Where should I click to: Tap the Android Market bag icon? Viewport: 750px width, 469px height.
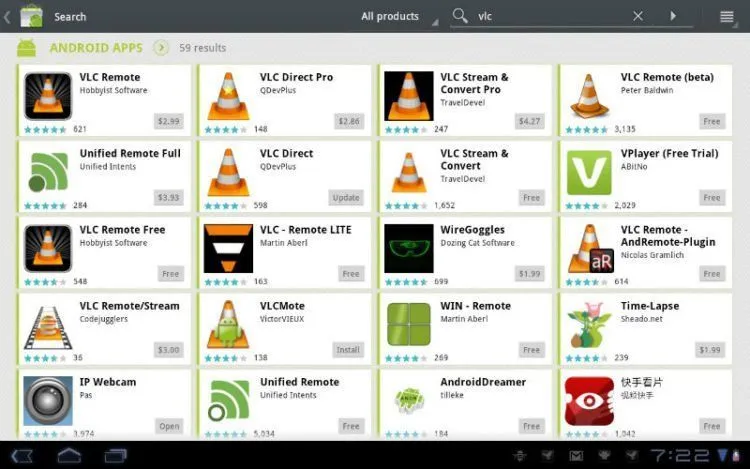[32, 16]
